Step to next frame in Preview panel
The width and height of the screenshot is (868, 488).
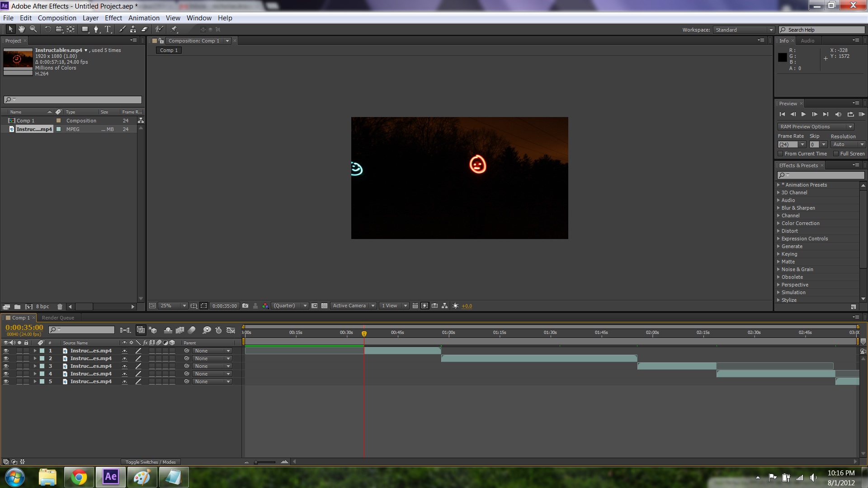(x=815, y=114)
